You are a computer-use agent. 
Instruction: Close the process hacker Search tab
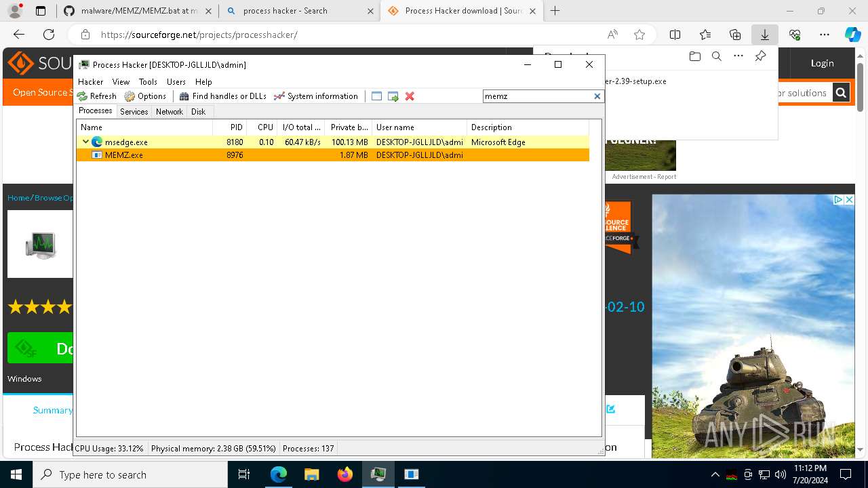click(x=370, y=11)
